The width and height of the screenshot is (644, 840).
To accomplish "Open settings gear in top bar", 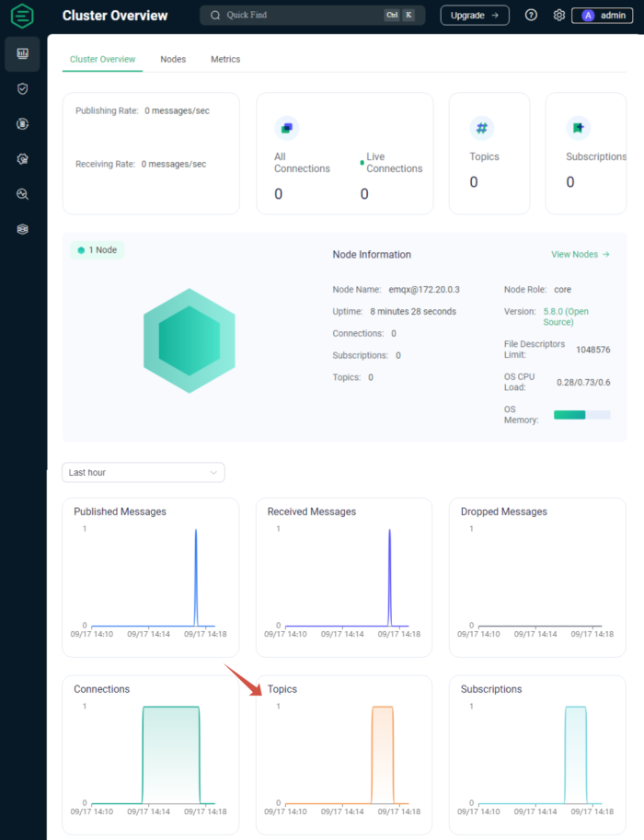I will (x=558, y=16).
